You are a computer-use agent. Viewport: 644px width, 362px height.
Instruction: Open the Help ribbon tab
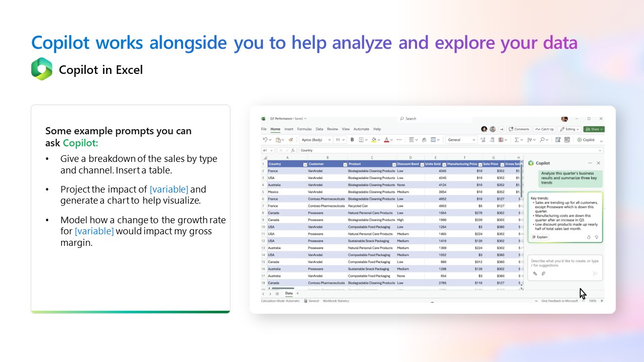(377, 129)
